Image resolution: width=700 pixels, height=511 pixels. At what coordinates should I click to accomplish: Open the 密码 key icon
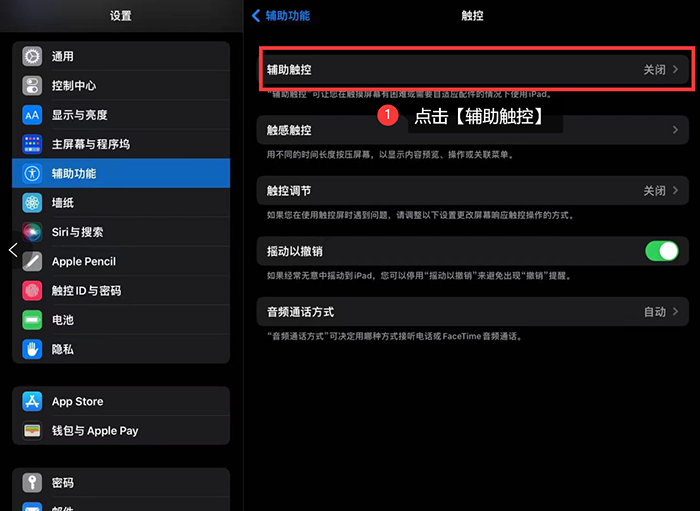click(x=32, y=483)
